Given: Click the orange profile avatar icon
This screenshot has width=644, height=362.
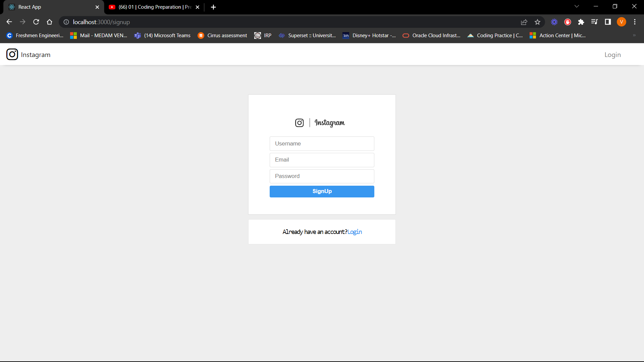Looking at the screenshot, I should tap(622, 22).
